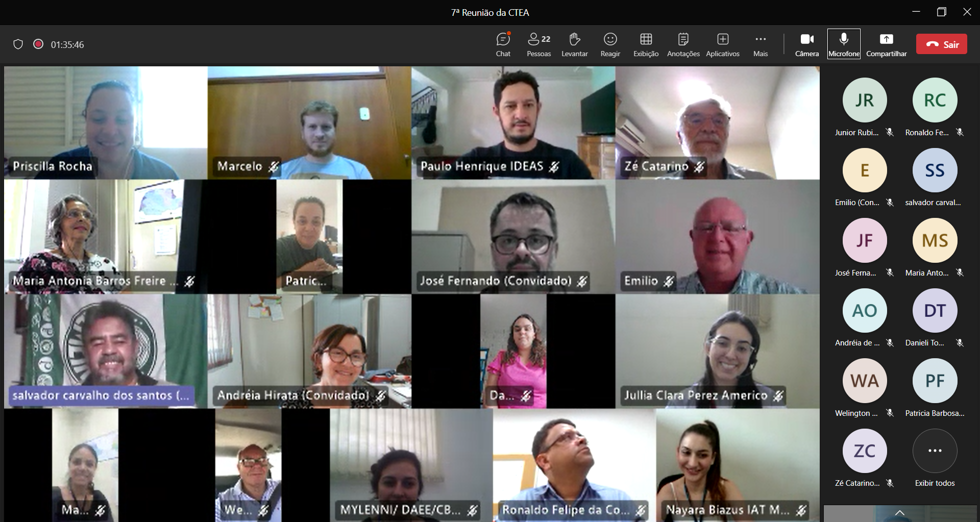980x522 pixels.
Task: Select the Da... pink shirt video tile
Action: [x=513, y=351]
